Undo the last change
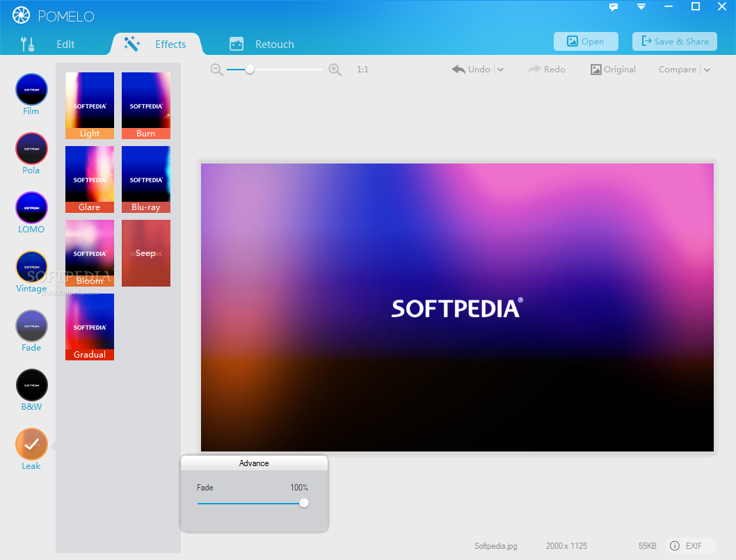This screenshot has width=736, height=560. tap(471, 70)
